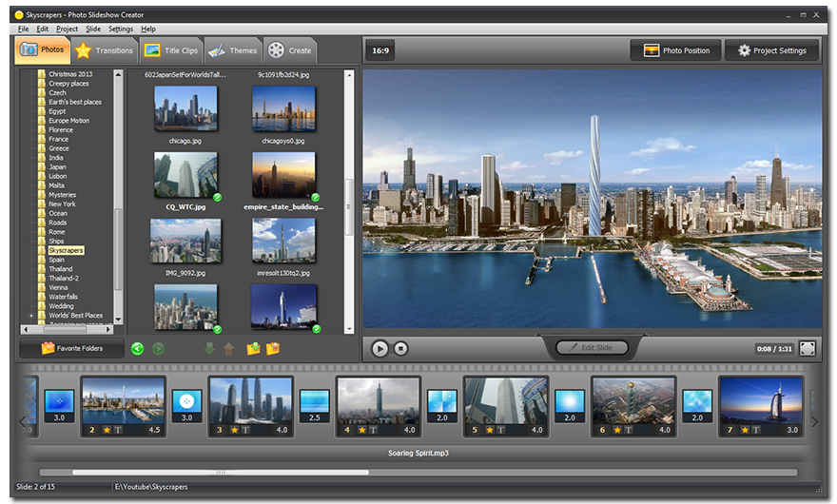Open Favorite Folders

[x=71, y=349]
